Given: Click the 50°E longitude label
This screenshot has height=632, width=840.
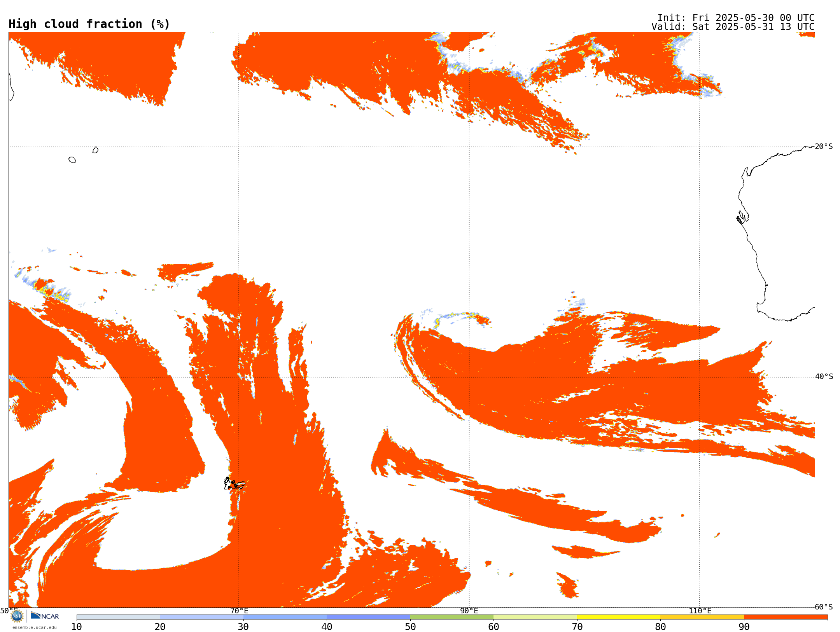Looking at the screenshot, I should (x=9, y=611).
